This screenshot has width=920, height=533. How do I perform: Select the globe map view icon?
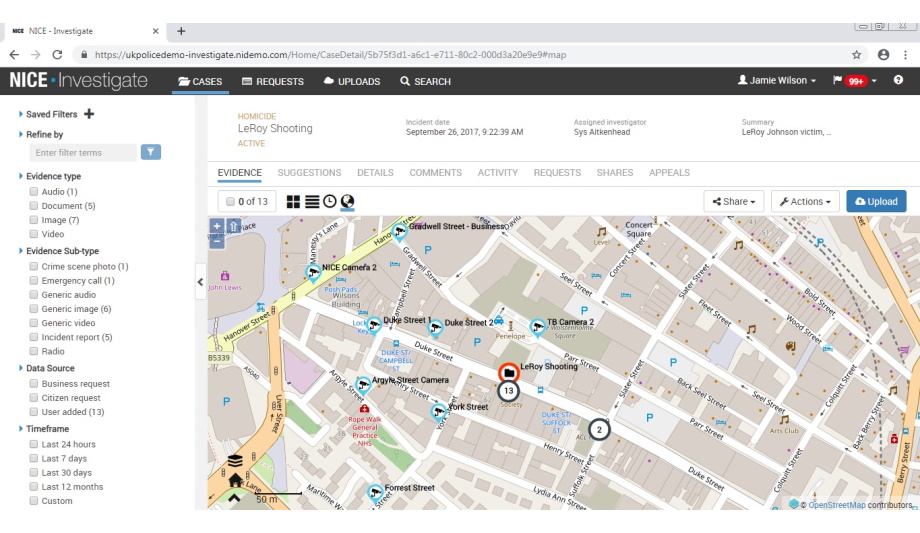click(347, 202)
